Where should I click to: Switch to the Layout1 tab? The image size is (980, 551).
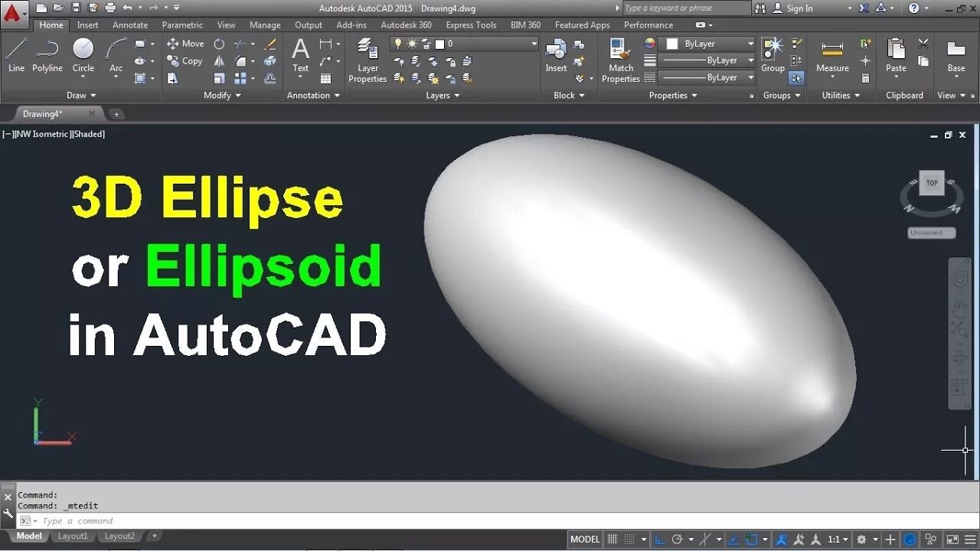73,536
